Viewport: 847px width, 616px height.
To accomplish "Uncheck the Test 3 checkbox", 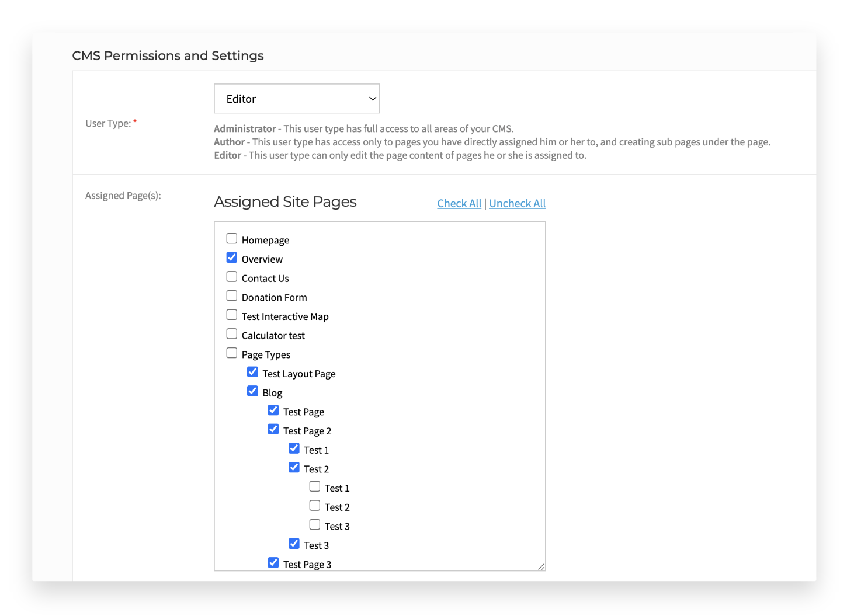I will tap(294, 543).
